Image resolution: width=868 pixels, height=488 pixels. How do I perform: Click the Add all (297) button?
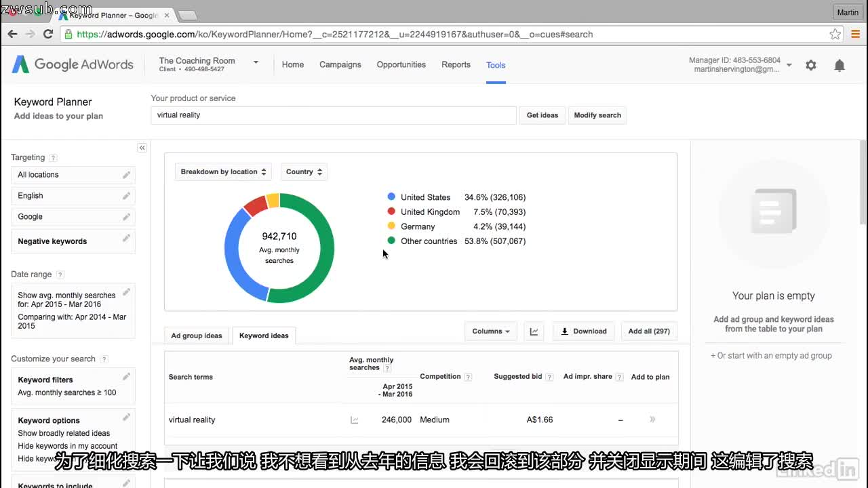point(649,331)
